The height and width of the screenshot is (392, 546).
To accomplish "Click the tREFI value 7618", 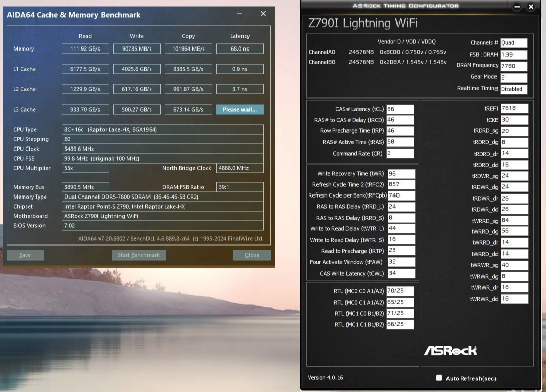I will click(514, 108).
